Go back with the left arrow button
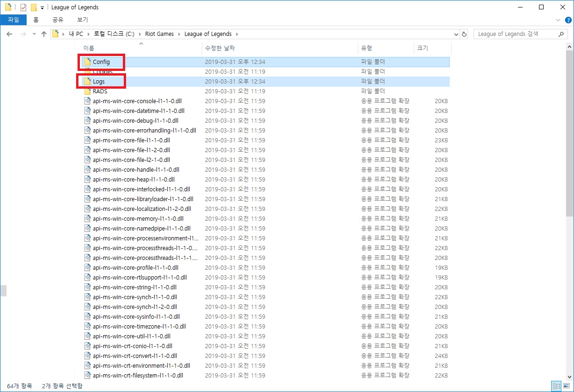 [x=10, y=34]
